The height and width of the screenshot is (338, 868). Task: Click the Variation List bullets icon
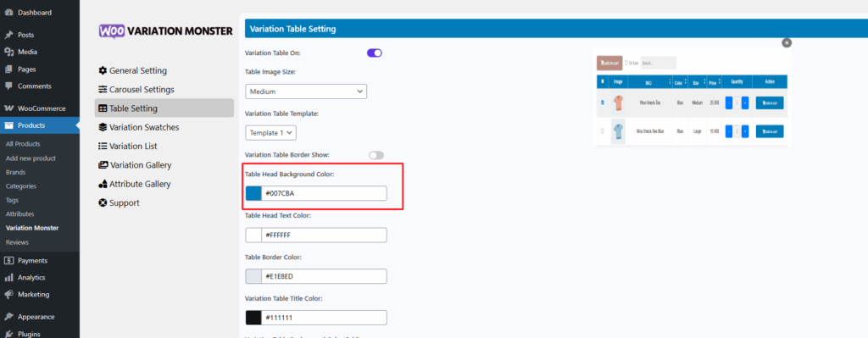coord(103,146)
